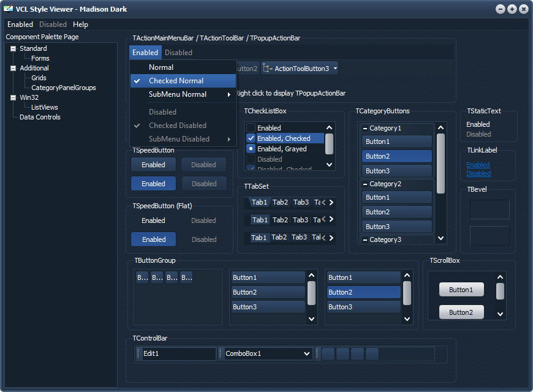533x392 pixels.
Task: Select Tab1 in third TTabSet row
Action: pyautogui.click(x=259, y=237)
